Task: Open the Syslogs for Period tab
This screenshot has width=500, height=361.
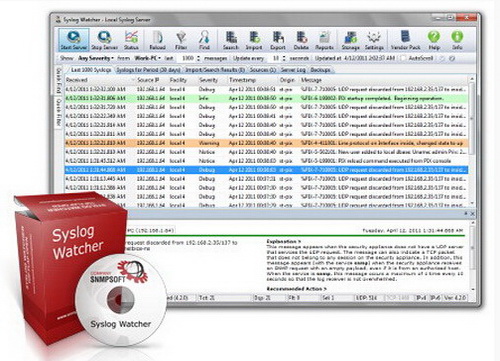Action: (x=148, y=70)
